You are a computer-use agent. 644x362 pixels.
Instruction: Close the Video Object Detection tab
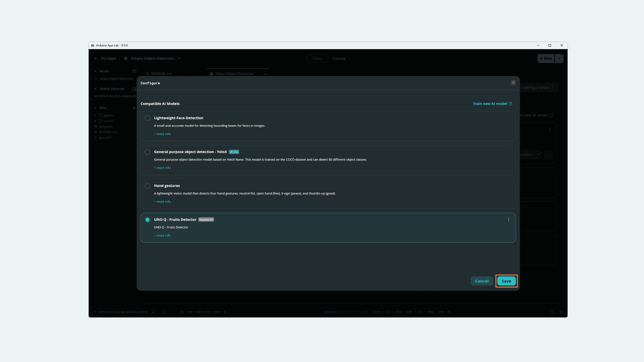click(x=265, y=74)
